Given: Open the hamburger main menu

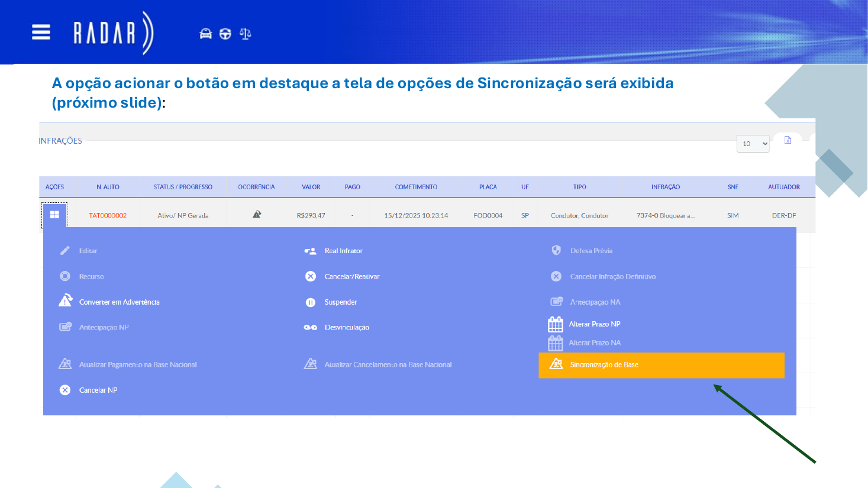Looking at the screenshot, I should [x=41, y=32].
